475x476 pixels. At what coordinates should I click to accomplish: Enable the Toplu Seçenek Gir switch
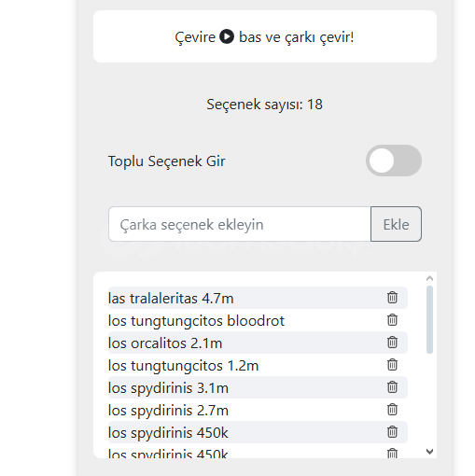tap(394, 161)
